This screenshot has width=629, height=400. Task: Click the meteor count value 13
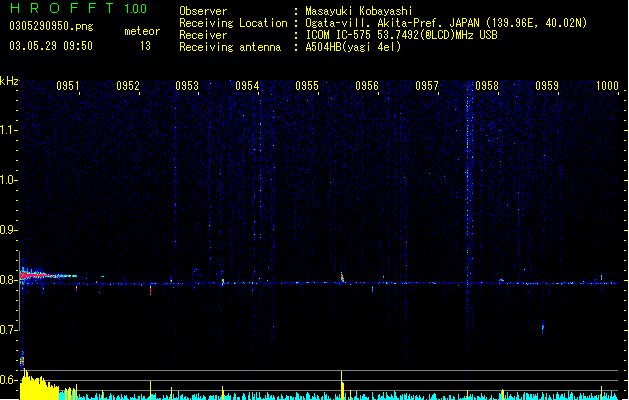[x=145, y=46]
